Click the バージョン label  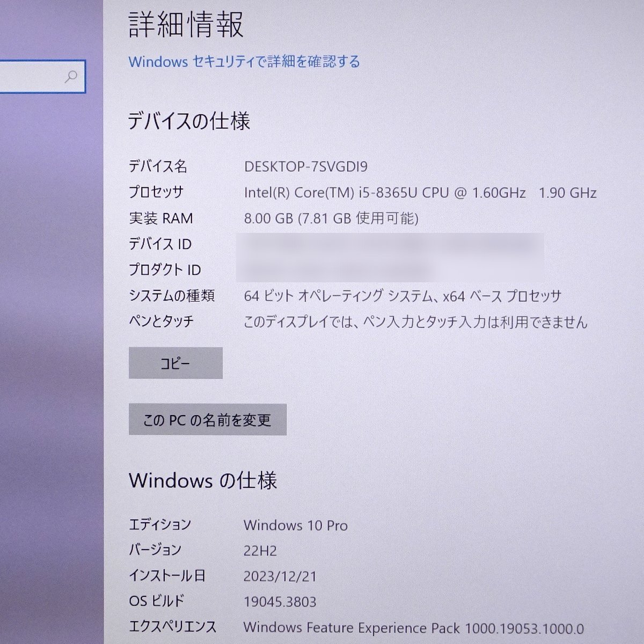pos(155,550)
